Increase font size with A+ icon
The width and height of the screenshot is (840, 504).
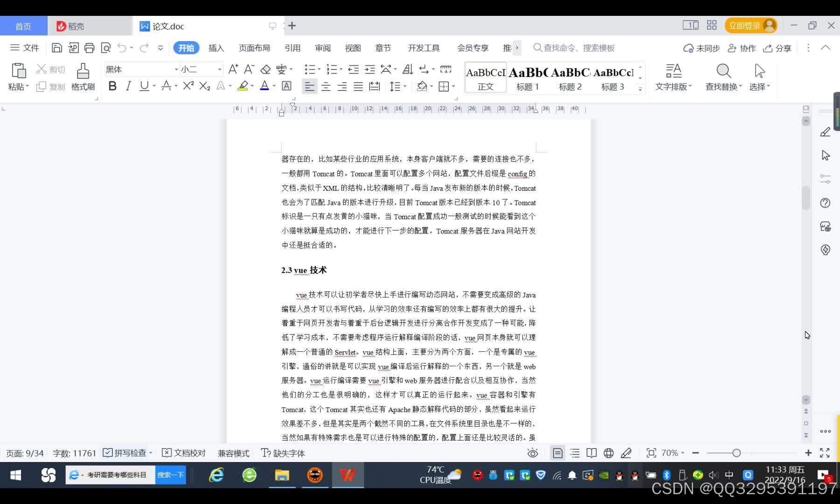coord(233,69)
